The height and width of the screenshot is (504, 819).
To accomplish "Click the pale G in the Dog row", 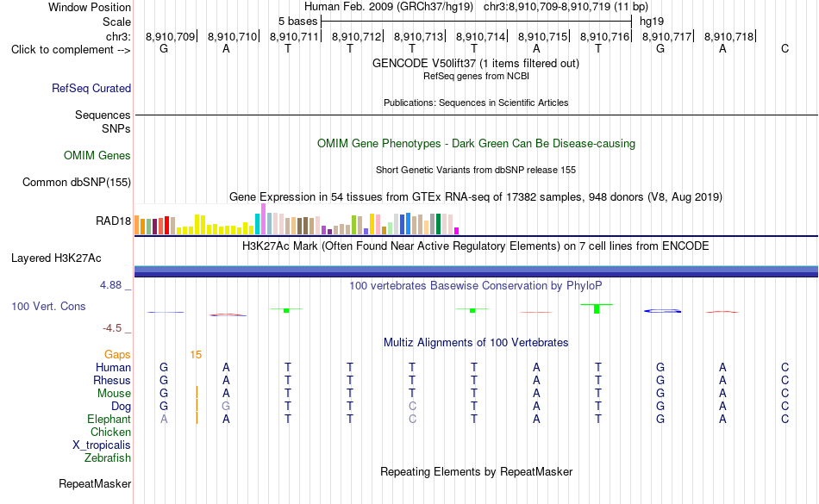I will pyautogui.click(x=226, y=406).
